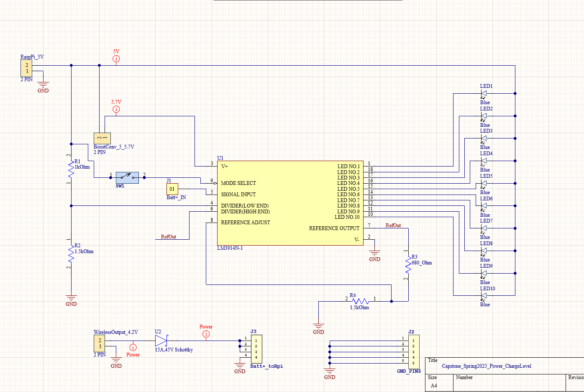Screen dimensions: 584x392
Task: Select the J3 Batt+_toRpi header
Action: pos(256,349)
